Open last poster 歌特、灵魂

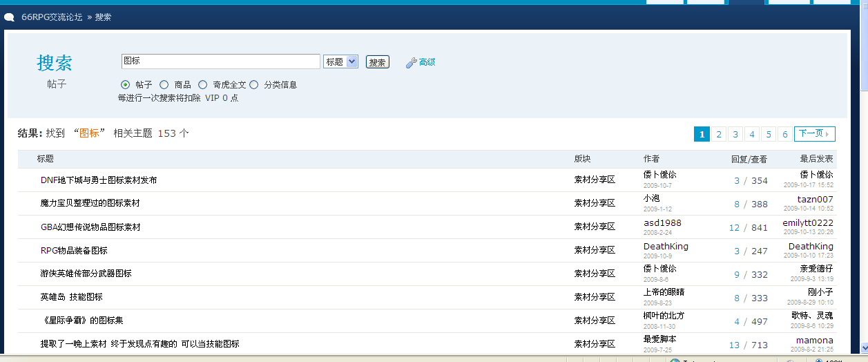pyautogui.click(x=813, y=316)
